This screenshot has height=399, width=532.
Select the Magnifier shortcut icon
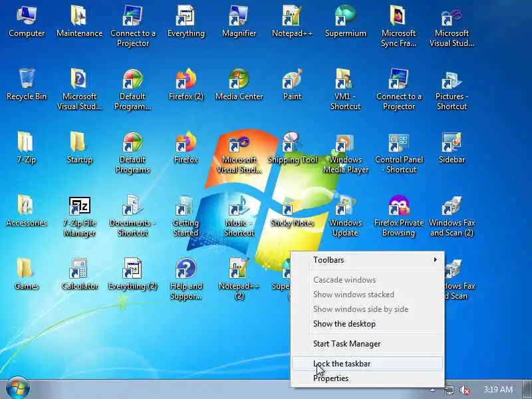(239, 21)
